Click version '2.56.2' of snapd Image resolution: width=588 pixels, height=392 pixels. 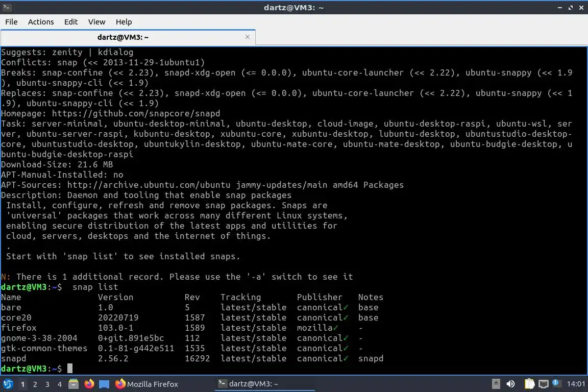click(113, 359)
